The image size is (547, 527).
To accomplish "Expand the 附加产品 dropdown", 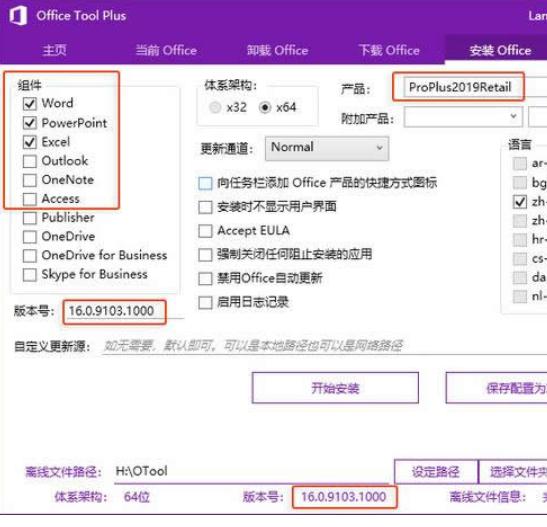I will coord(463,117).
